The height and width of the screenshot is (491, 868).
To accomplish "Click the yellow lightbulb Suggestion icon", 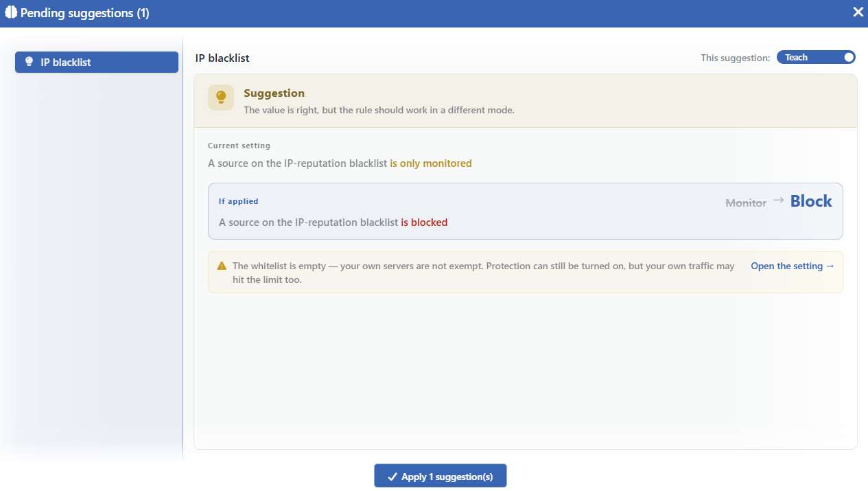I will point(221,98).
